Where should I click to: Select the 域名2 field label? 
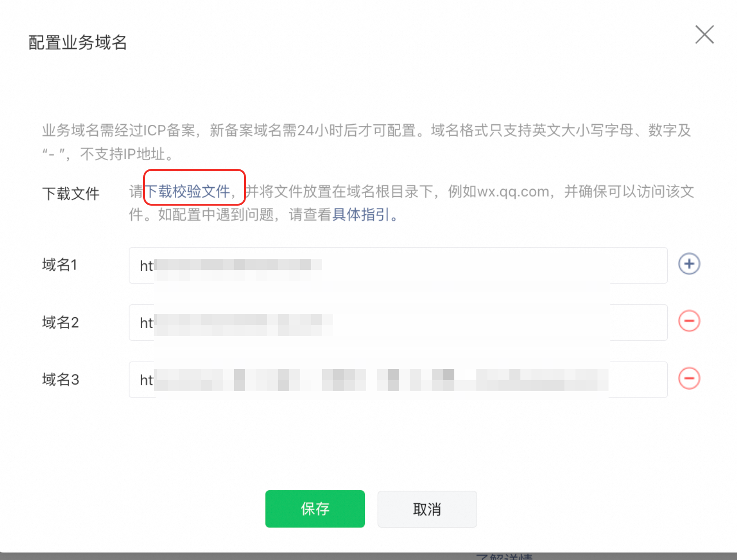tap(60, 322)
